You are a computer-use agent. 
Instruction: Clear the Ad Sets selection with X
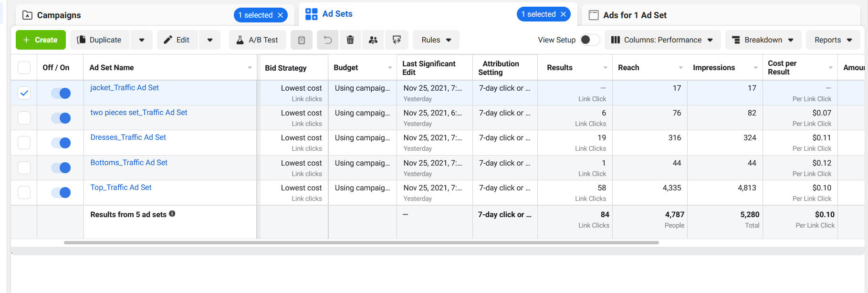(x=564, y=14)
